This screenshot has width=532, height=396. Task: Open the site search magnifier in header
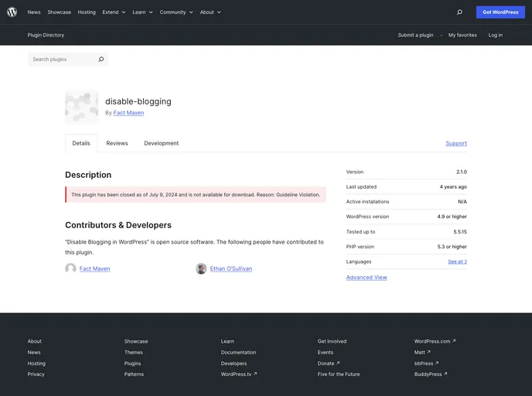459,12
